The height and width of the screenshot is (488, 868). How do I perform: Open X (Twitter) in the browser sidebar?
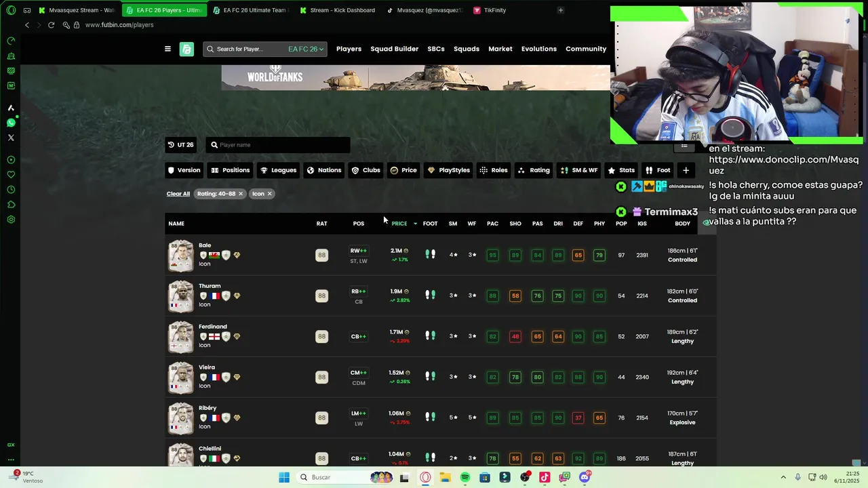click(11, 138)
